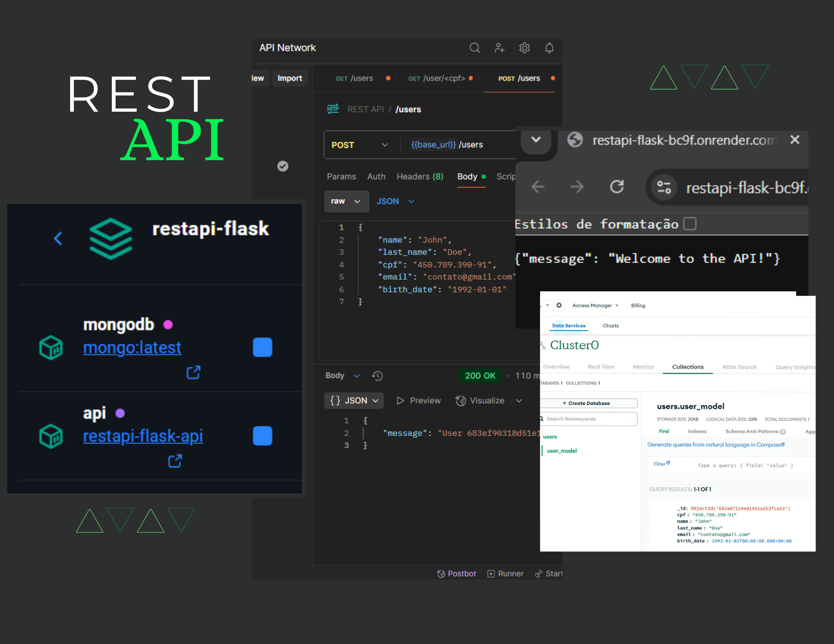Click the 200 OK status badge

[480, 376]
